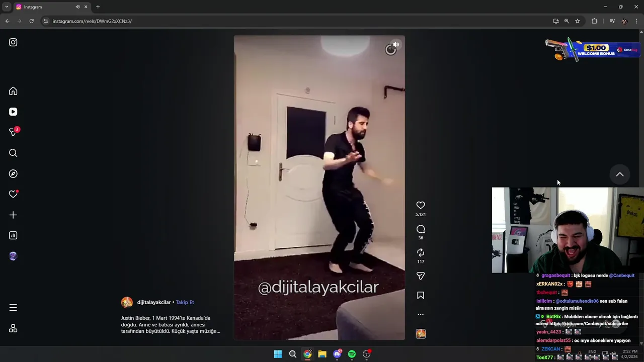Open the Instagram logo home link

click(x=13, y=42)
